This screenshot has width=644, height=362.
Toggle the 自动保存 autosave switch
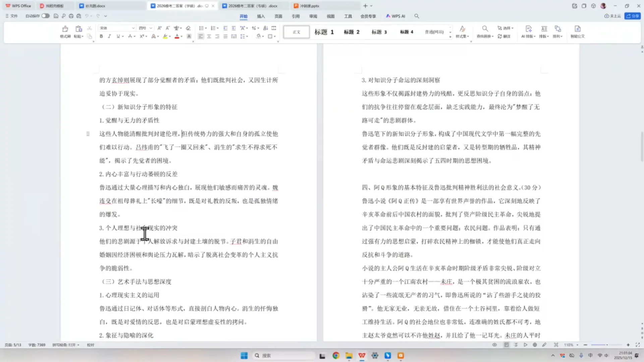(x=46, y=16)
